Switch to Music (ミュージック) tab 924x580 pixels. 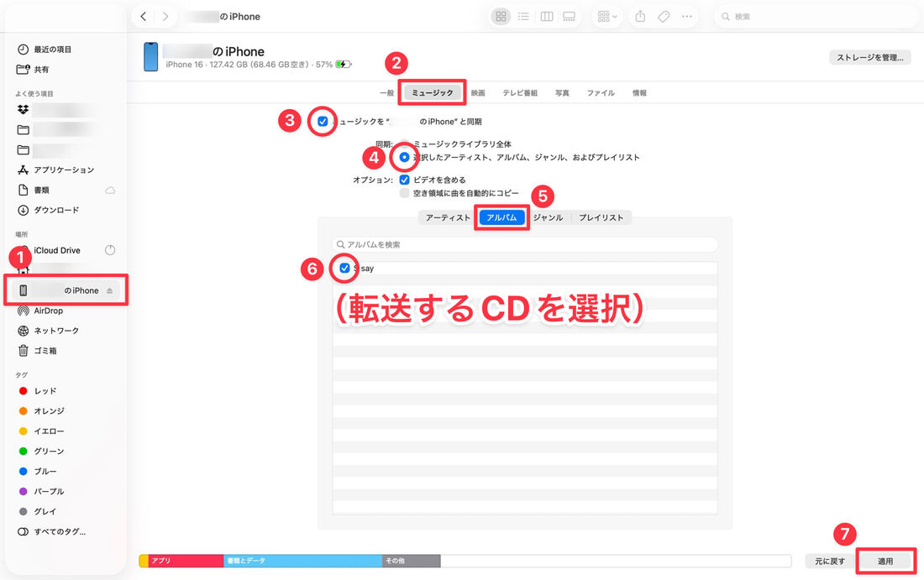432,92
